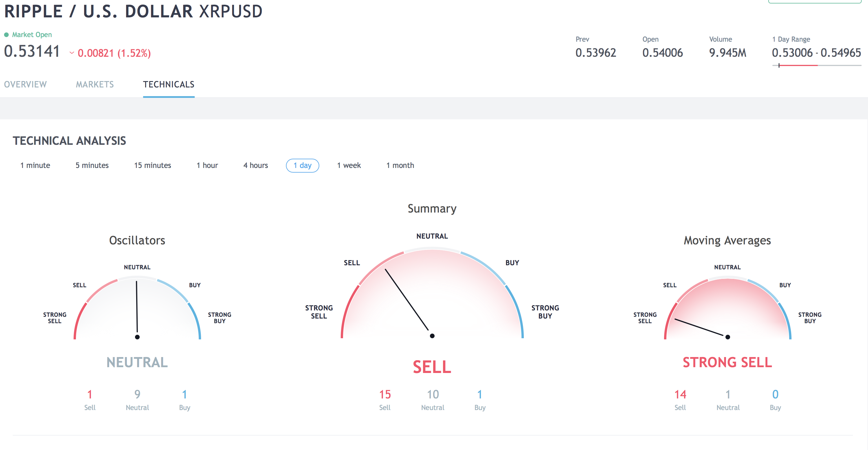Click Oscillators buy count 1
The image size is (868, 450).
click(x=185, y=394)
